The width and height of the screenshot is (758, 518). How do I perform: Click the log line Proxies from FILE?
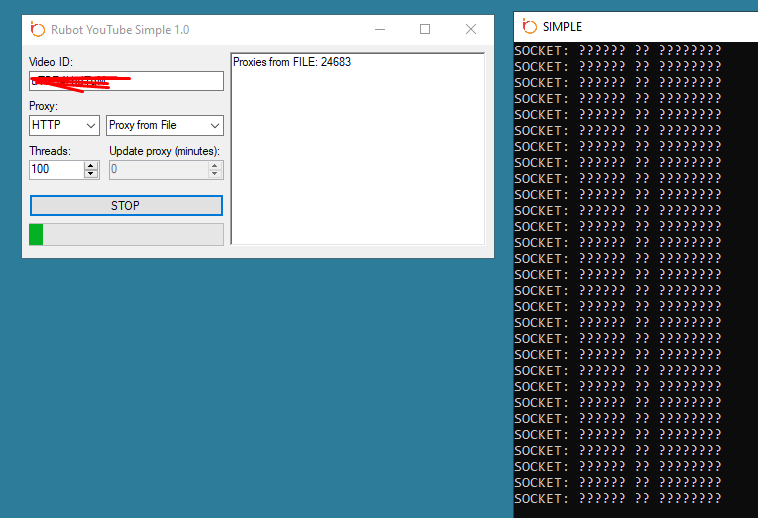point(292,62)
